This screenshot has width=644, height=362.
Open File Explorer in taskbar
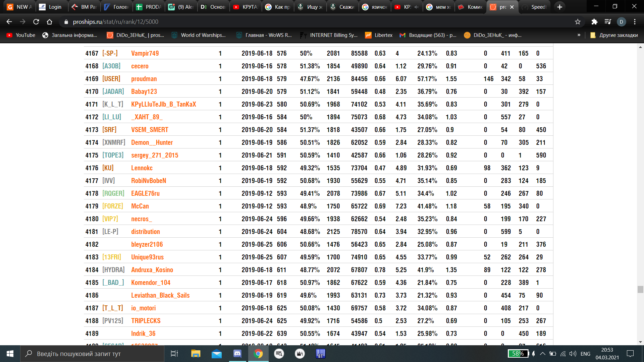(196, 354)
